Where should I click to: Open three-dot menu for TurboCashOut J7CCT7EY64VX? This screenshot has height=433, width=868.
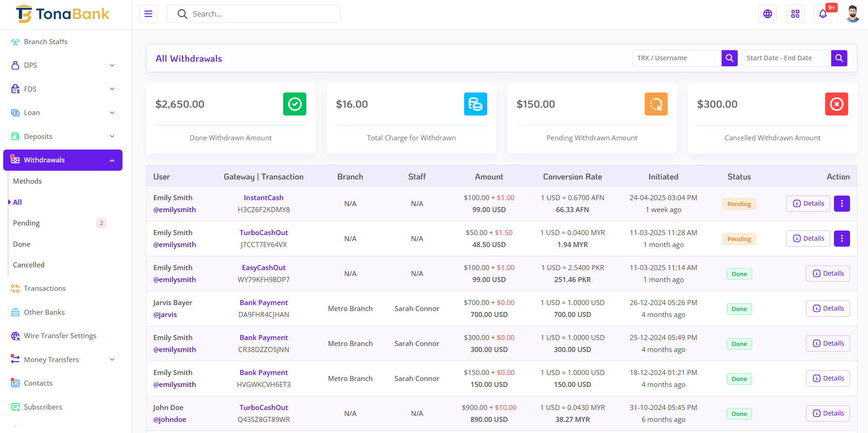(x=842, y=238)
